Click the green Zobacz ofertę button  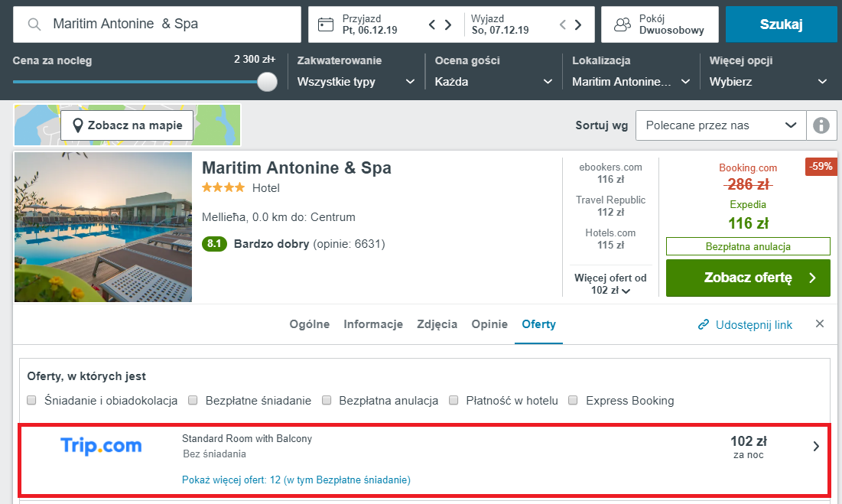[x=748, y=278]
